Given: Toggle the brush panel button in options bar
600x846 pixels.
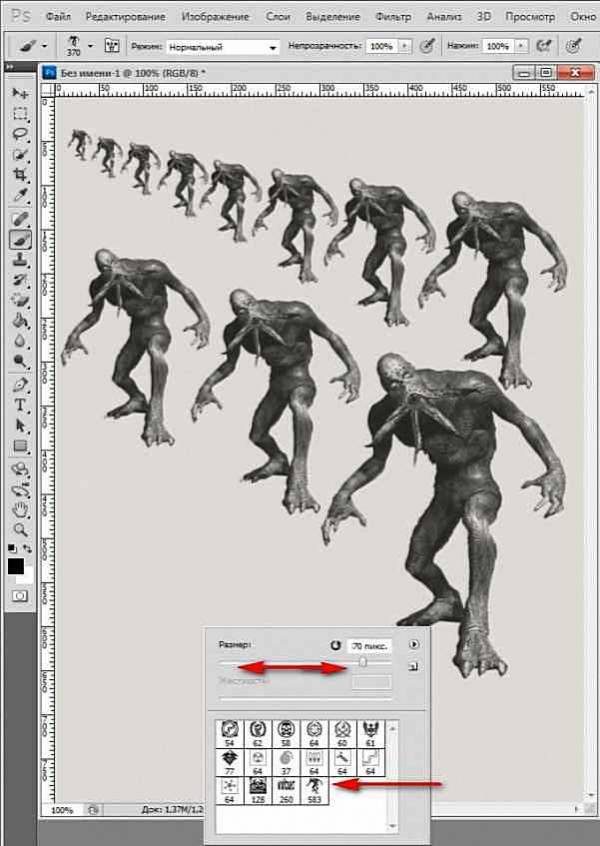Looking at the screenshot, I should (x=111, y=47).
